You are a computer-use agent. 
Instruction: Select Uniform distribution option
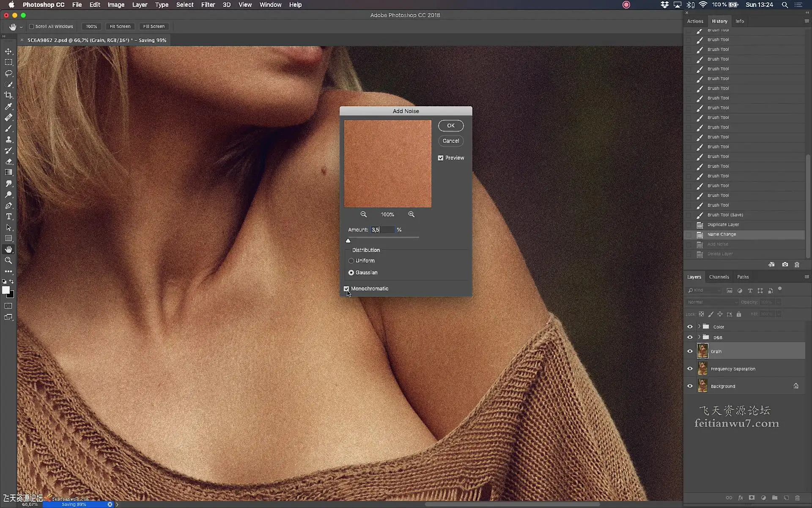pos(351,261)
